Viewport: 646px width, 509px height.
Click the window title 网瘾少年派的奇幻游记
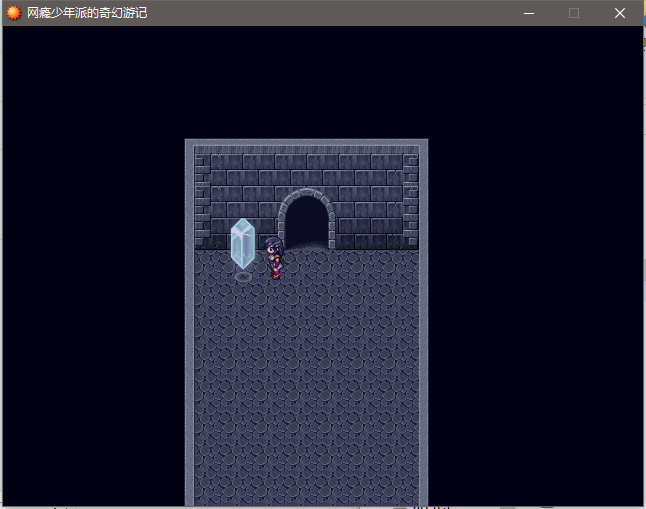click(87, 13)
